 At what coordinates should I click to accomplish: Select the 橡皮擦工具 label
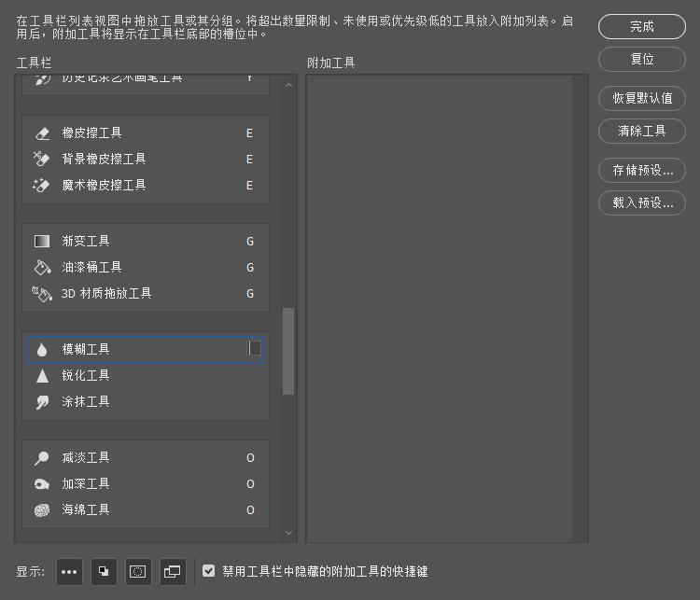coord(91,133)
